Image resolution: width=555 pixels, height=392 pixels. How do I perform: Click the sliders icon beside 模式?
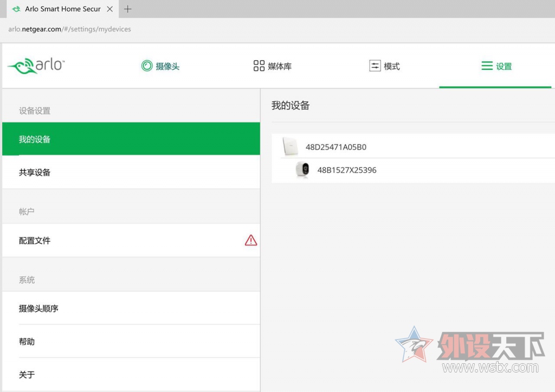pyautogui.click(x=375, y=66)
